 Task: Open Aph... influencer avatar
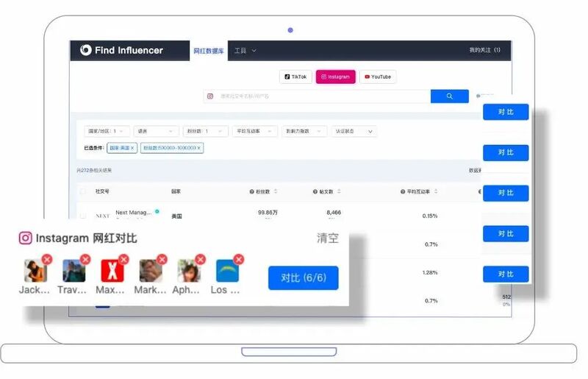coord(189,270)
